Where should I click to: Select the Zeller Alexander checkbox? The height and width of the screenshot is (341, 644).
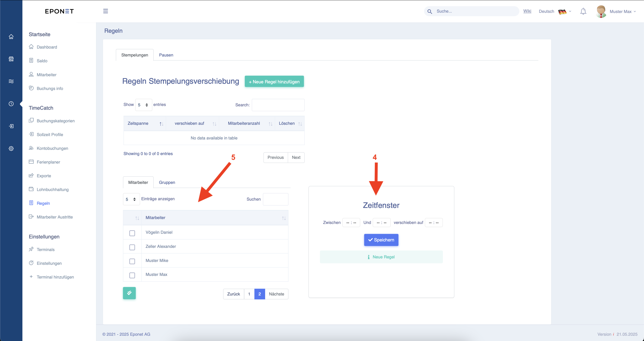(x=132, y=247)
